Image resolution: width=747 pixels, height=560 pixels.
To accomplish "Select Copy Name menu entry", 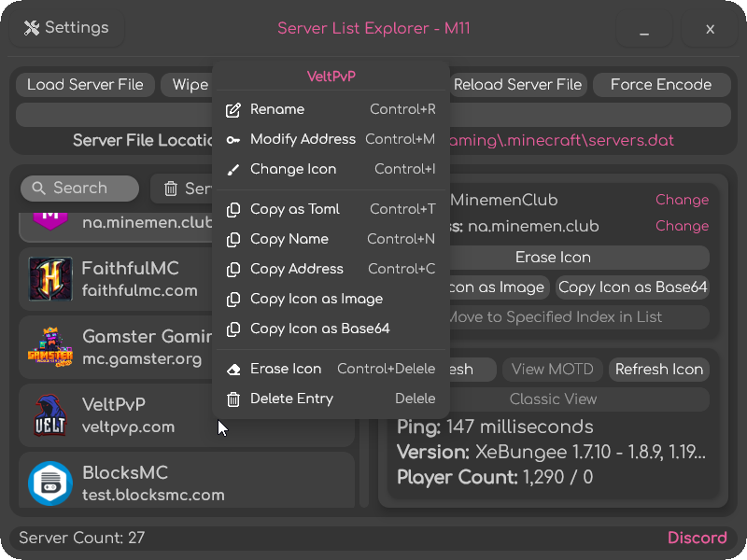I will pyautogui.click(x=331, y=240).
